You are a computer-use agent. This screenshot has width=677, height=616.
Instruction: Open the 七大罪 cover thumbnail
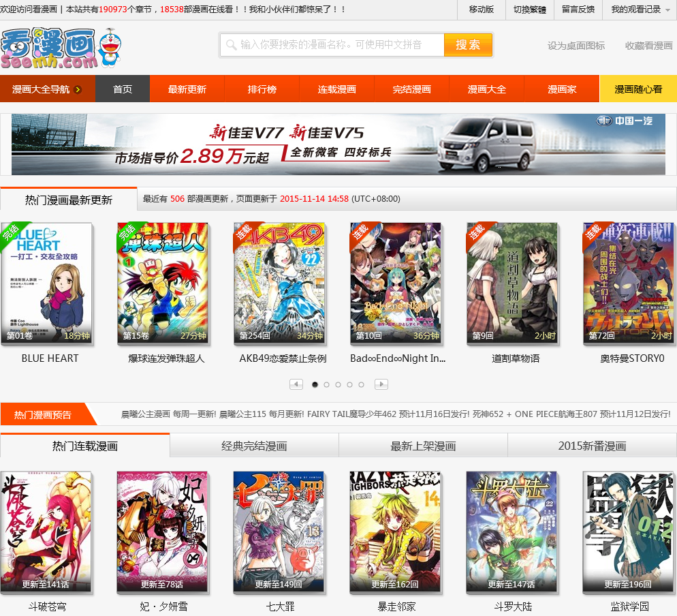click(279, 532)
